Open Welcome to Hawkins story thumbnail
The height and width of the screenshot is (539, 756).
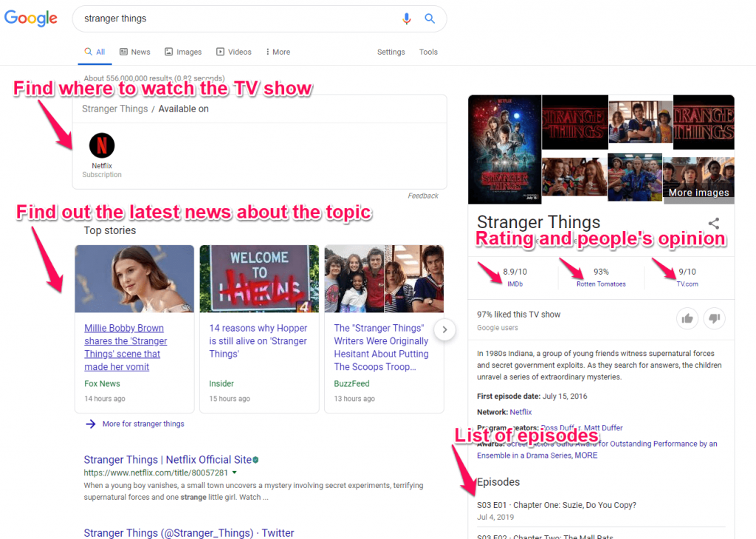(259, 278)
